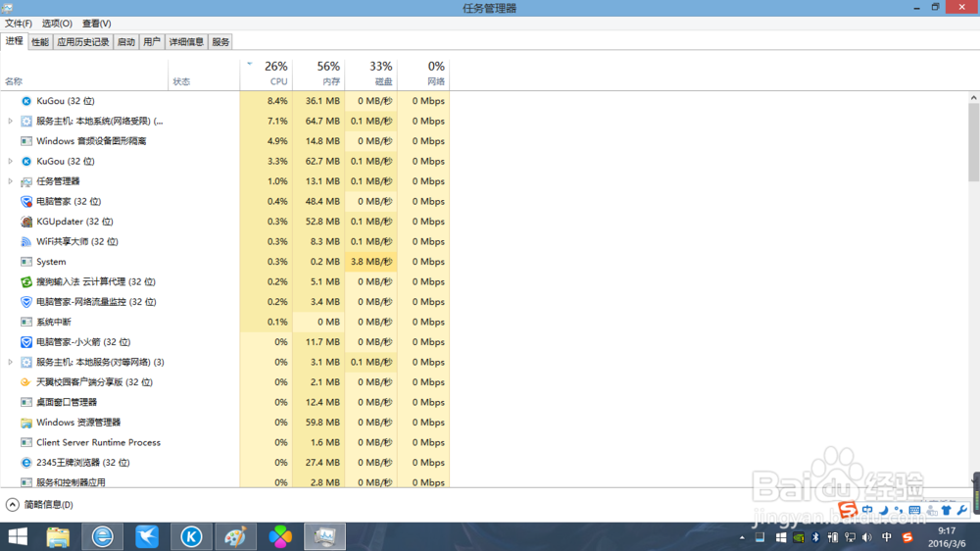Open the Task Manager taskbar button
The height and width of the screenshot is (551, 980).
coord(324,536)
